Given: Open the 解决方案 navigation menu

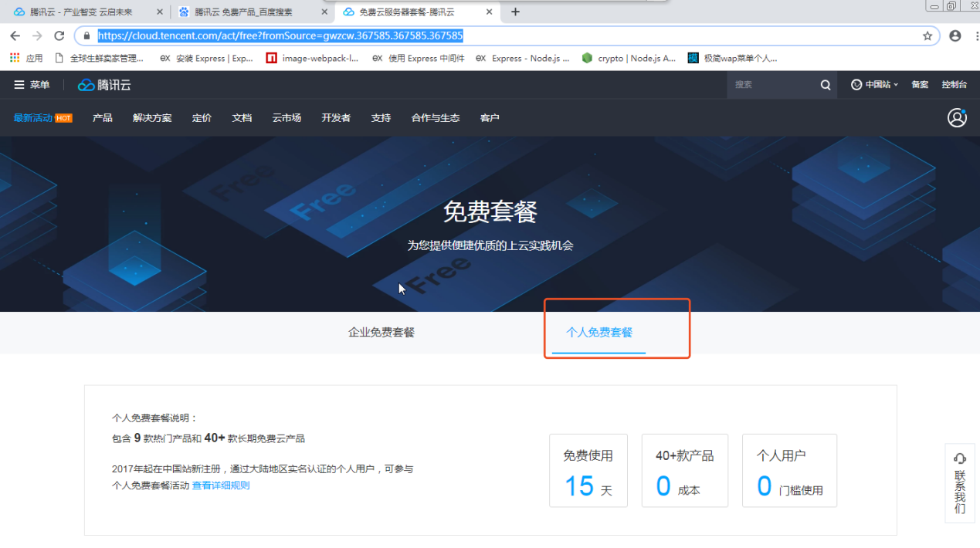Looking at the screenshot, I should (152, 118).
